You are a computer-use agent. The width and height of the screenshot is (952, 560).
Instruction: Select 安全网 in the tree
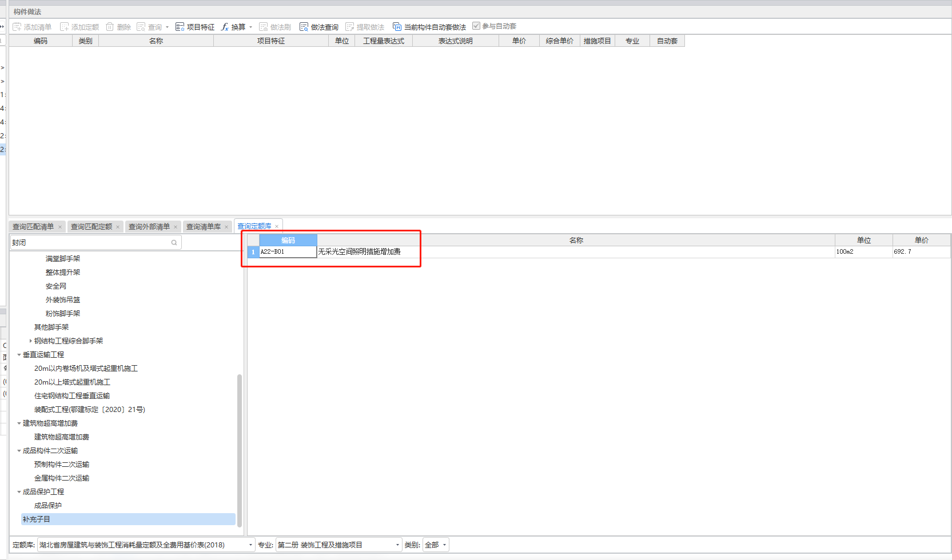click(56, 286)
